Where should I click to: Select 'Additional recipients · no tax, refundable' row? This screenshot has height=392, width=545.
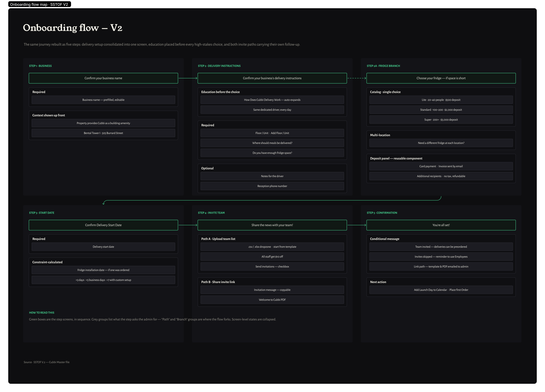tap(441, 176)
